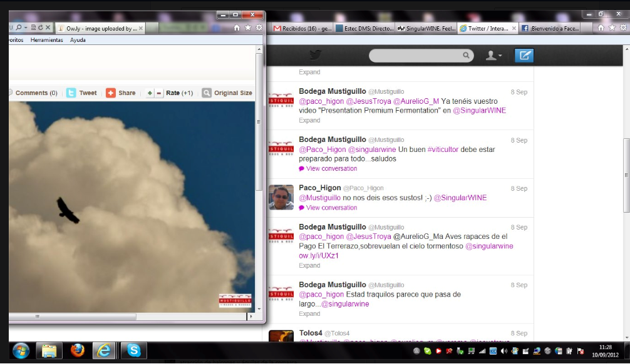Click the Twitter search field

point(416,56)
